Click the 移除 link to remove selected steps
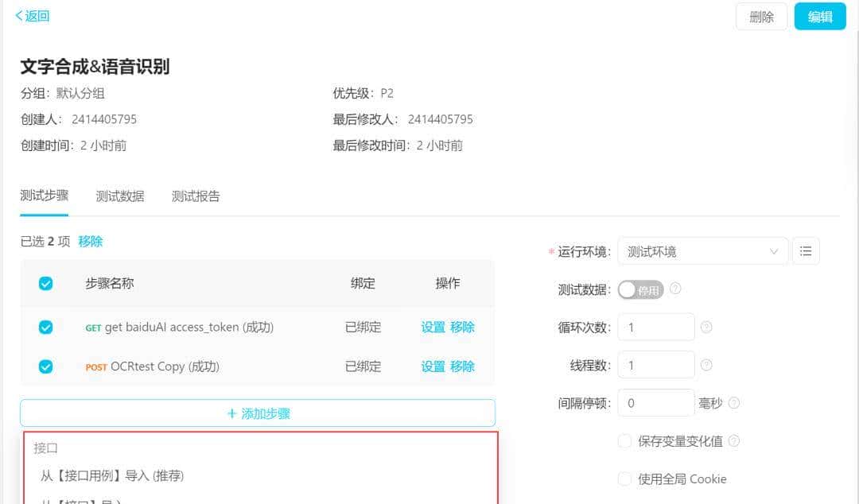Image resolution: width=859 pixels, height=504 pixels. pos(90,241)
